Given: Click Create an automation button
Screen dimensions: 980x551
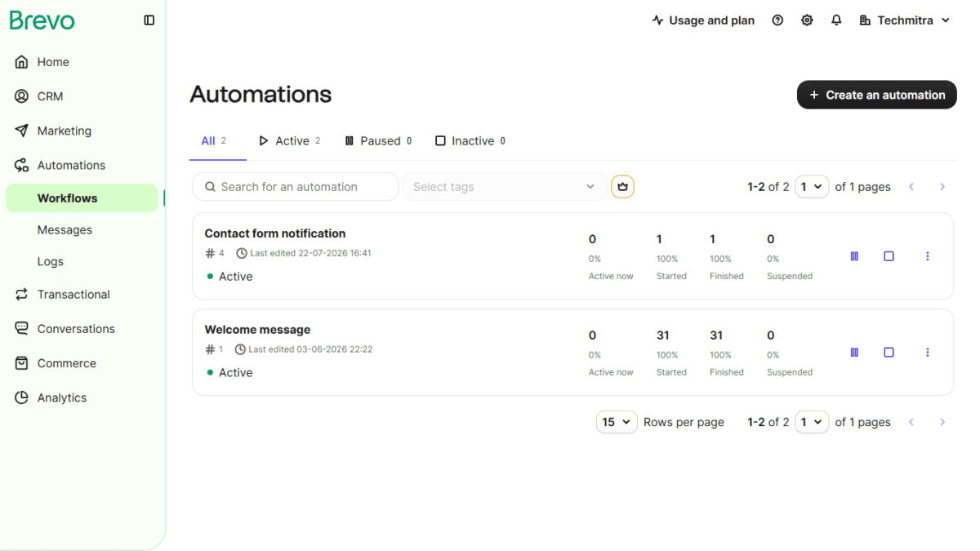Looking at the screenshot, I should tap(877, 95).
